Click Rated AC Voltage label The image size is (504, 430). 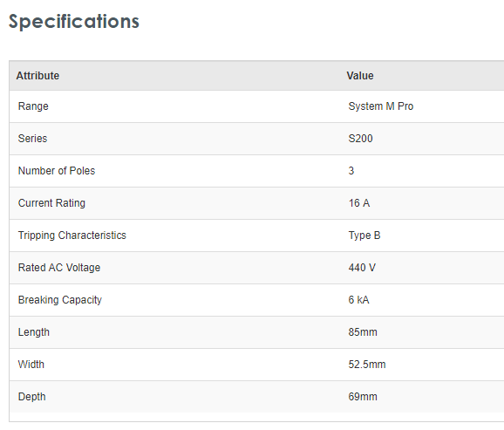pos(59,268)
